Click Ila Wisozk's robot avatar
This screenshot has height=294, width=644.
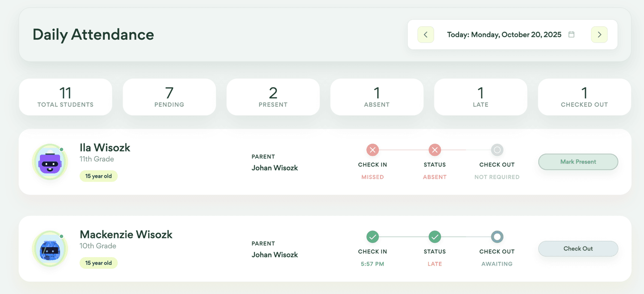pyautogui.click(x=50, y=162)
